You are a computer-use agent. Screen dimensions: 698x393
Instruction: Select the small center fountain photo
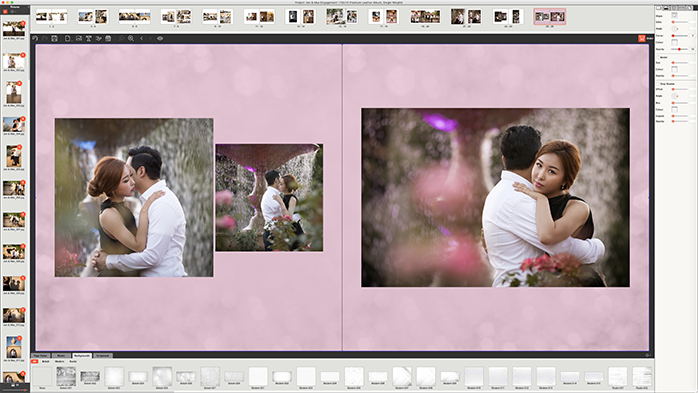coord(269,197)
